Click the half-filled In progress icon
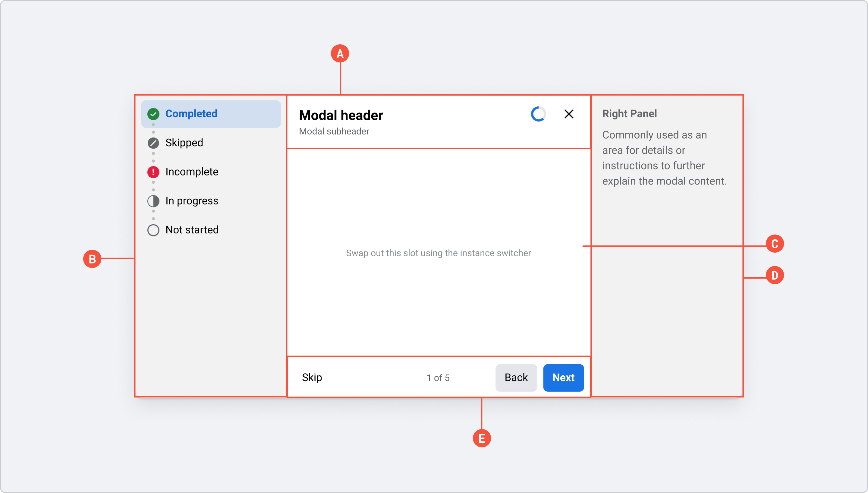868x493 pixels. [153, 201]
